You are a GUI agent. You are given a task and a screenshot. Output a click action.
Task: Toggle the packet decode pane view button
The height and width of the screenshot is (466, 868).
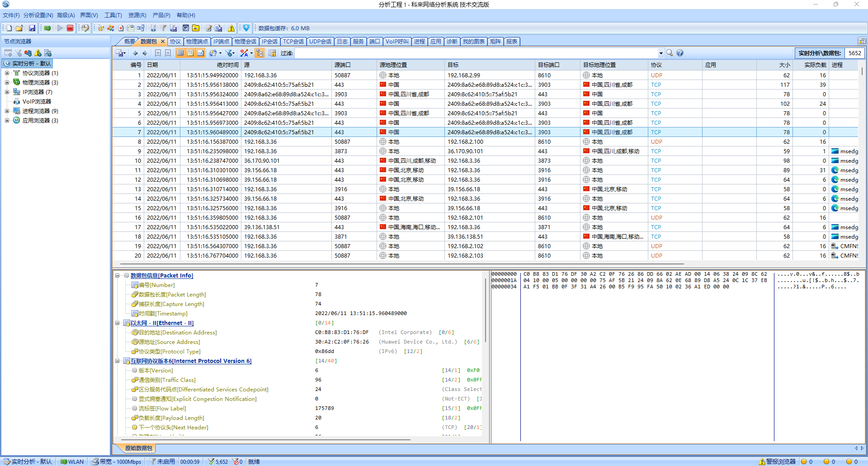[x=190, y=53]
